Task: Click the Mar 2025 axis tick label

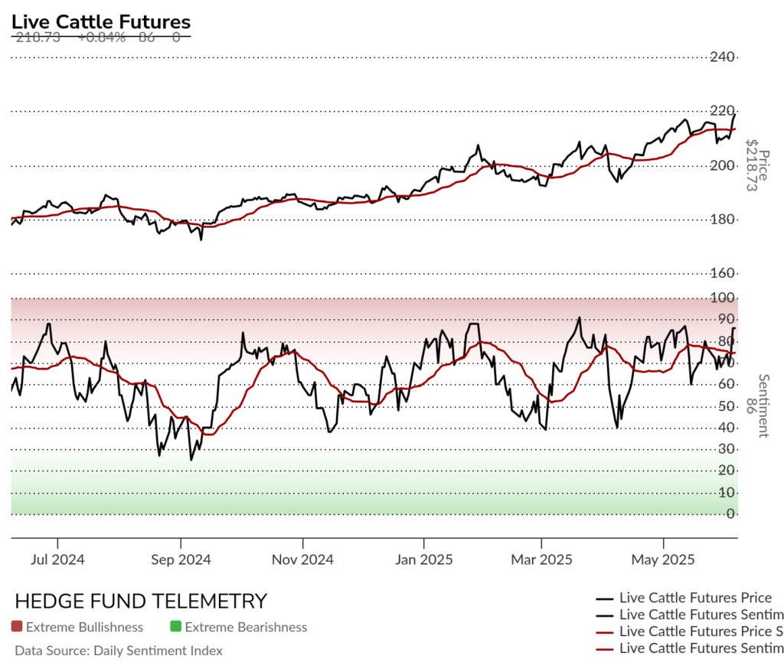Action: click(x=541, y=559)
